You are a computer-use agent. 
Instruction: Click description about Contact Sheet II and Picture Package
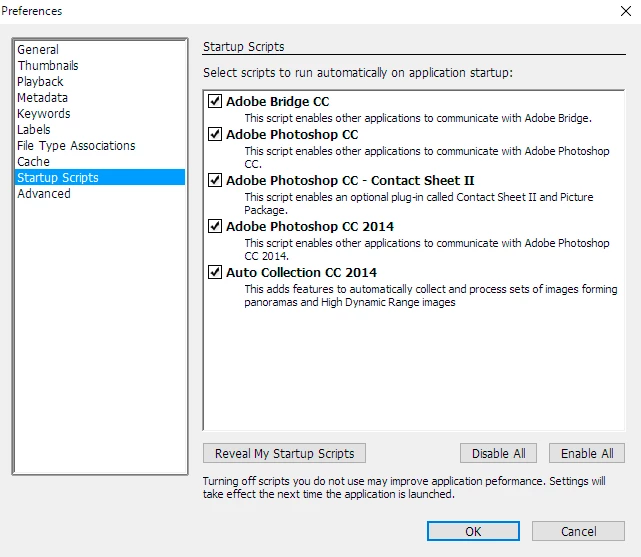(419, 204)
